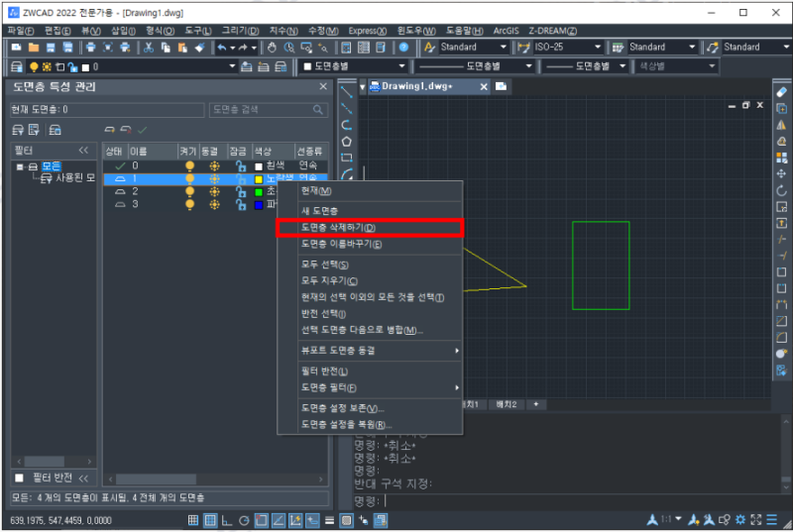Viewport: 793px width, 532px height.
Task: Click the settings gear in status bar
Action: 740,520
